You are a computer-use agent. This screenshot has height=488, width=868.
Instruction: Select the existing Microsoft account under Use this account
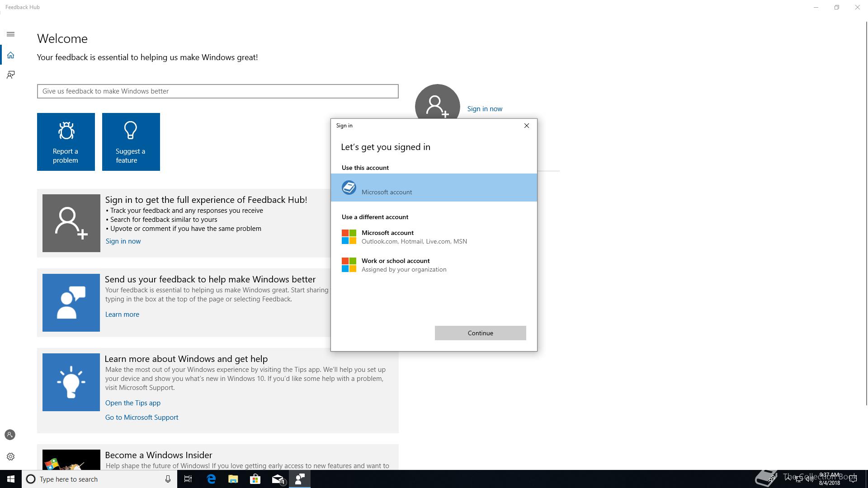[434, 188]
